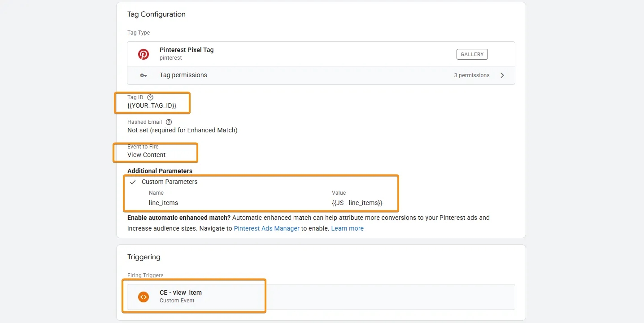Click the Tag ID value {{YOUR_TAG_ID}}
This screenshot has height=323, width=644.
click(x=152, y=105)
